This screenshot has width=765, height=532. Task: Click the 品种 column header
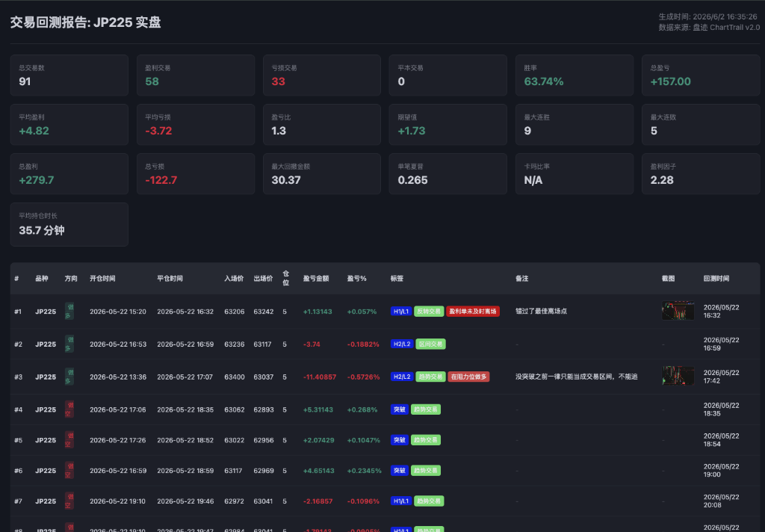point(42,279)
